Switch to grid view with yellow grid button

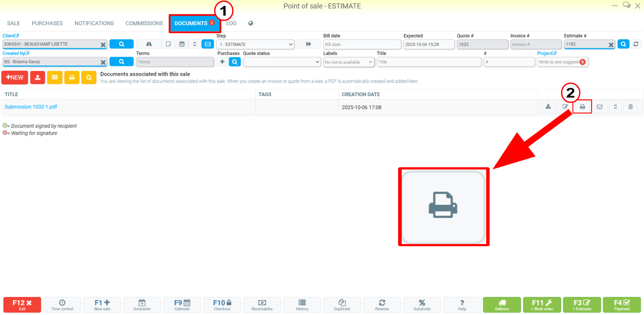click(x=55, y=78)
